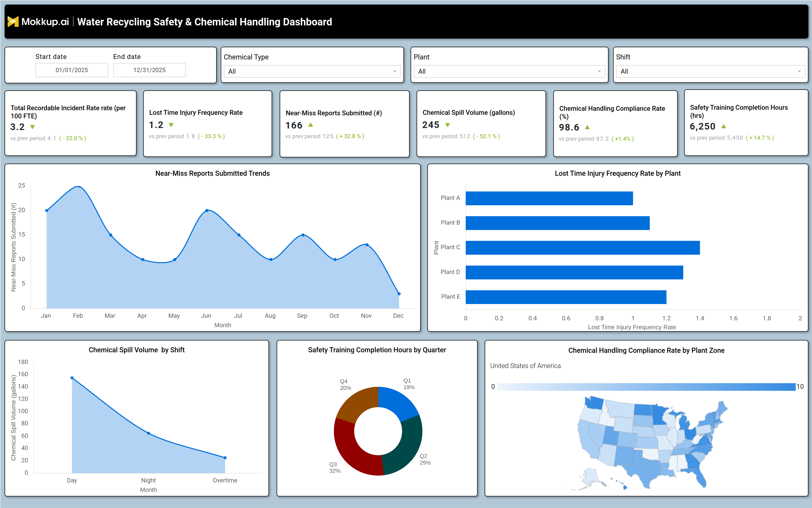Click the '( + 14.7 % )' change value
This screenshot has height=508, width=812.
point(760,138)
